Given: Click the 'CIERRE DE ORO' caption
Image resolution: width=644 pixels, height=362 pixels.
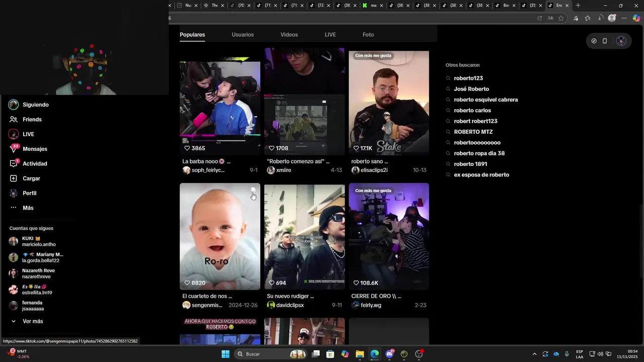Looking at the screenshot, I should pos(376,296).
